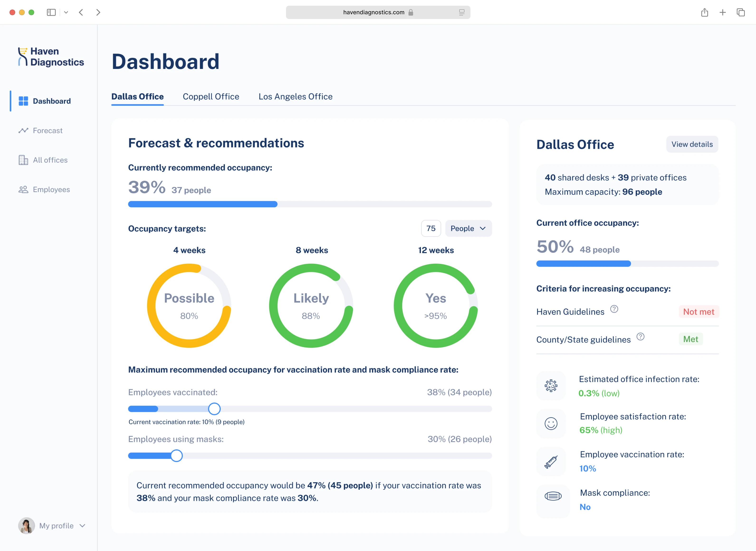Switch to the Coppell Office tab
This screenshot has width=756, height=551.
pyautogui.click(x=211, y=97)
